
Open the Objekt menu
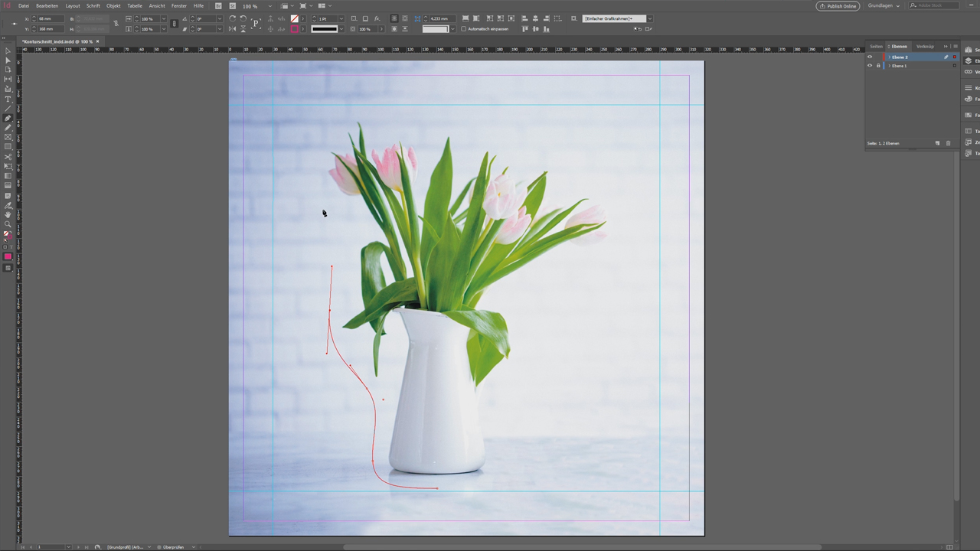click(x=113, y=5)
